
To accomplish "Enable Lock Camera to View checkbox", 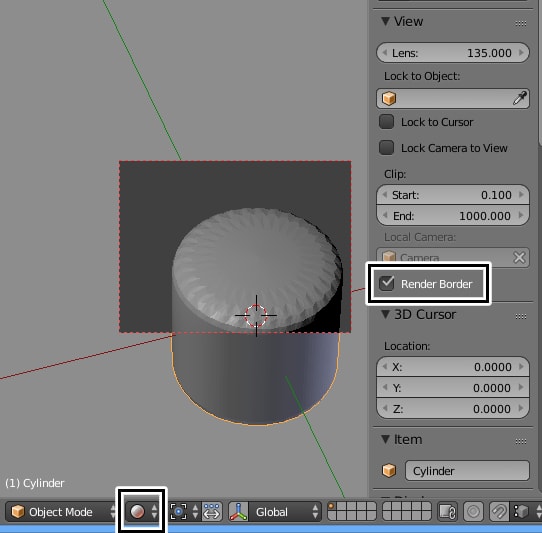I will click(x=386, y=148).
